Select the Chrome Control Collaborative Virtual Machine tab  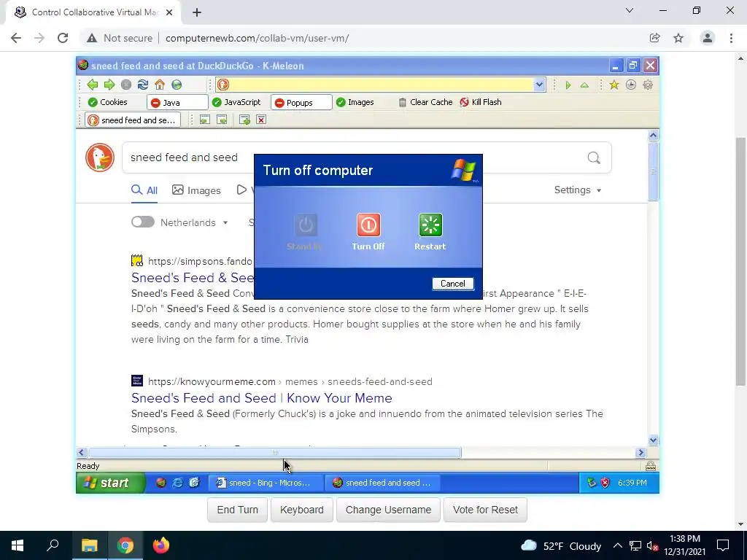(x=93, y=12)
